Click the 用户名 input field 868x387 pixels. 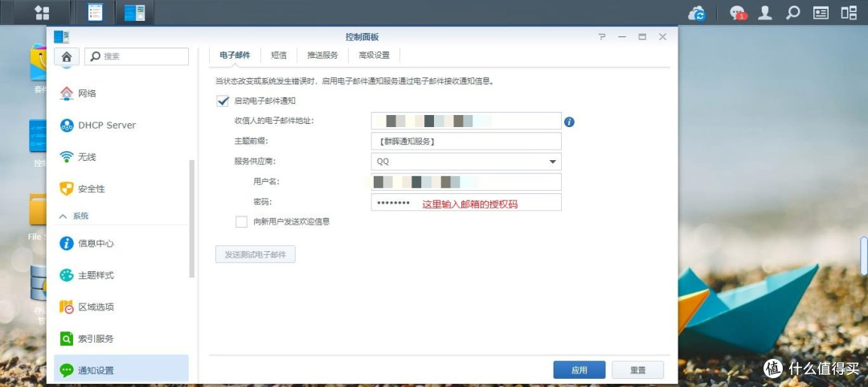pos(466,182)
